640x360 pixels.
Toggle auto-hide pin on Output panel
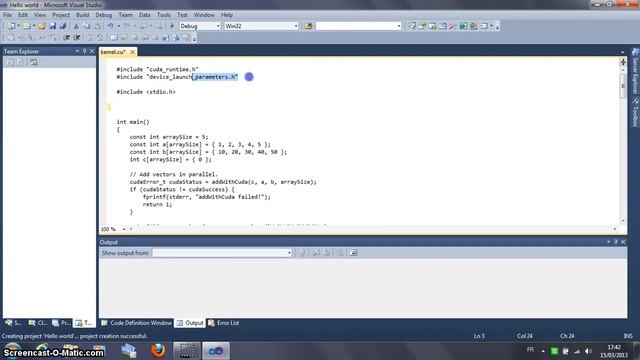[616, 242]
